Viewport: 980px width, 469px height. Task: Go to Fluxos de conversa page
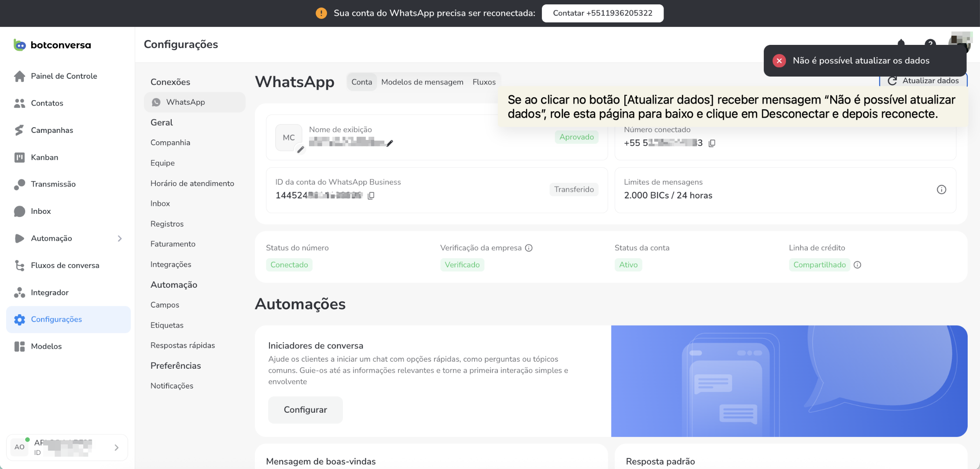tap(65, 265)
